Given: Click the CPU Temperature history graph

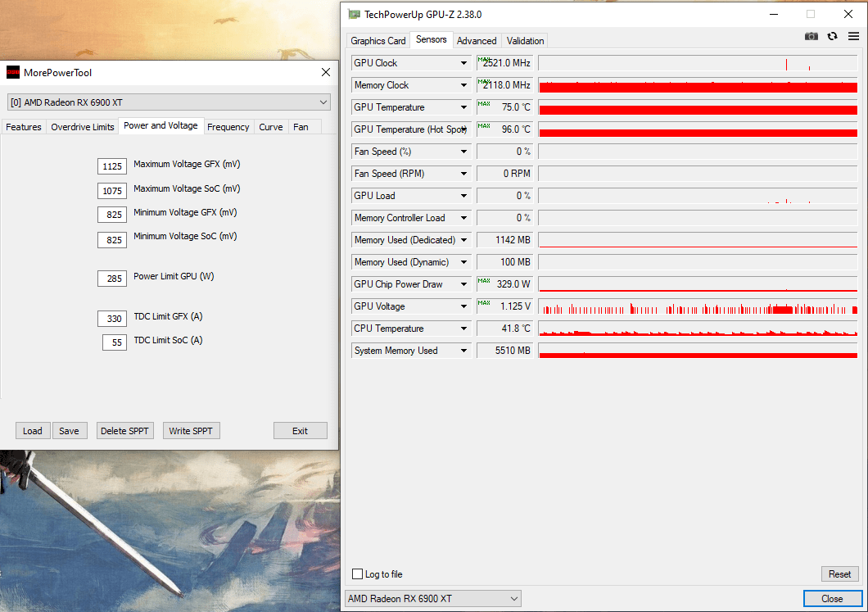Looking at the screenshot, I should coord(698,329).
